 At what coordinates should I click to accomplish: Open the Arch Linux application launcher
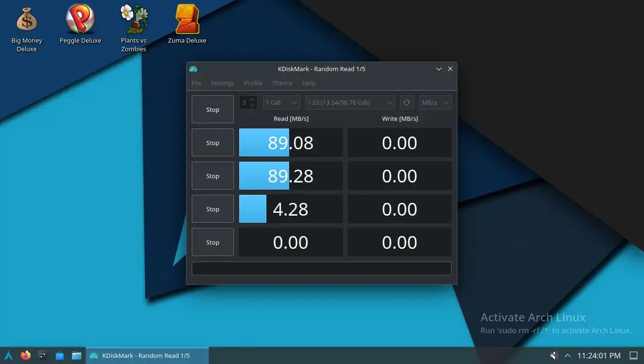pyautogui.click(x=9, y=355)
